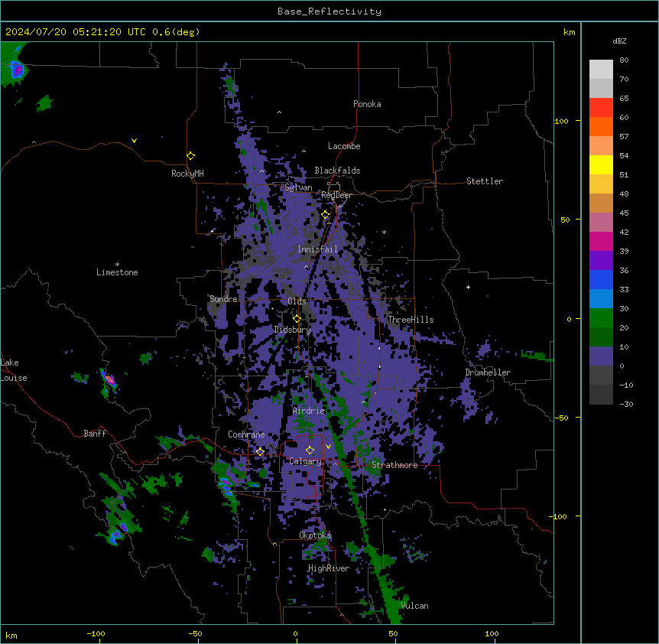Click the 80 dBZ legend value

[x=624, y=60]
